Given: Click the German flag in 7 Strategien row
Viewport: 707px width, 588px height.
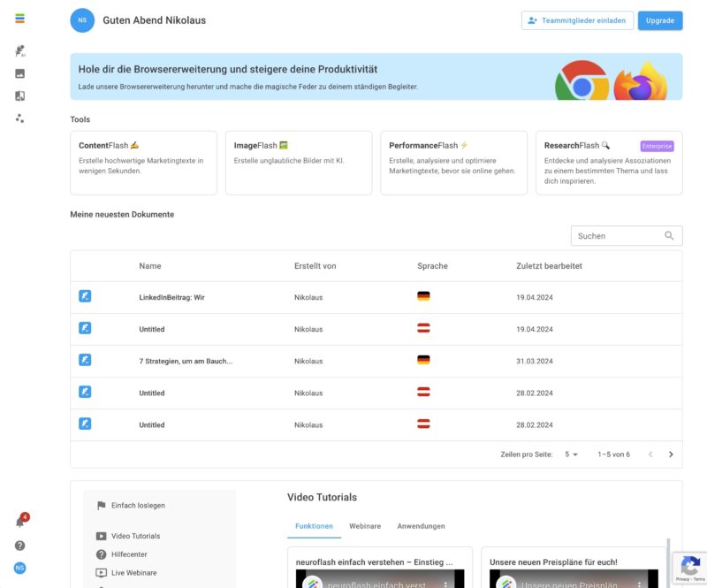Looking at the screenshot, I should click(423, 360).
